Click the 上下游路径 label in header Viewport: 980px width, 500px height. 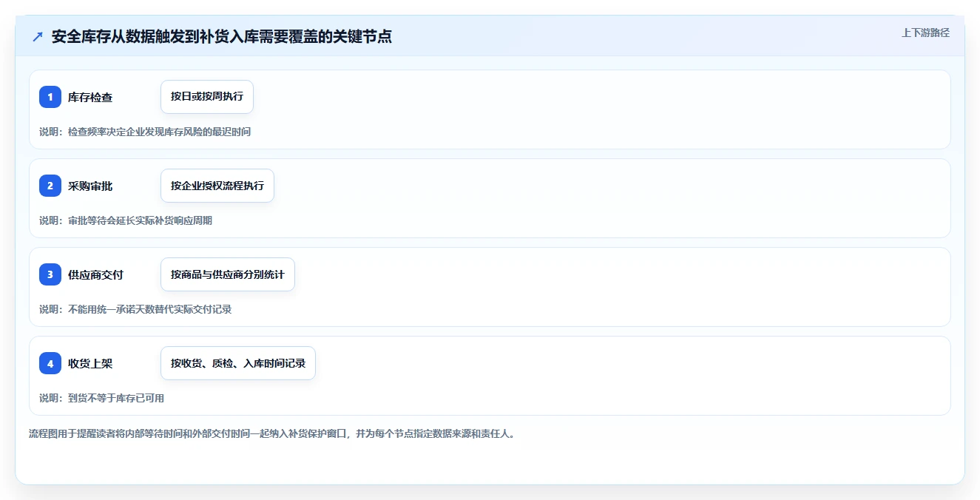(925, 33)
